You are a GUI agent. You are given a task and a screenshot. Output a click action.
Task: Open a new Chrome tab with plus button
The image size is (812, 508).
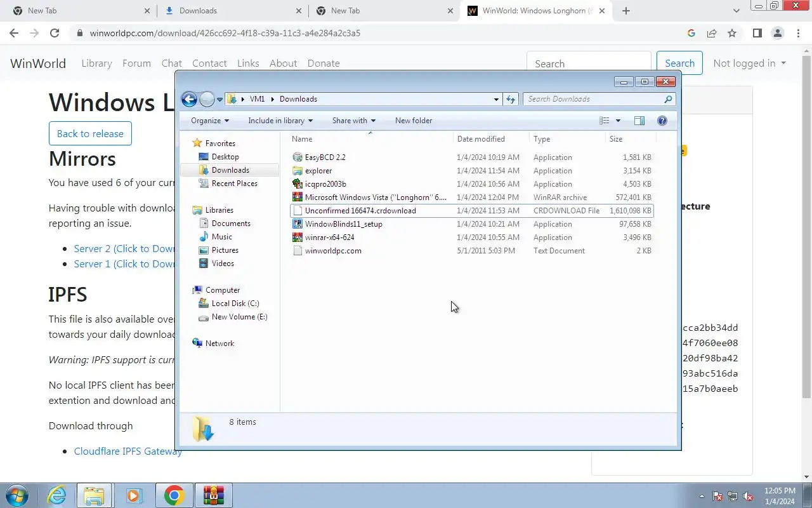tap(626, 11)
